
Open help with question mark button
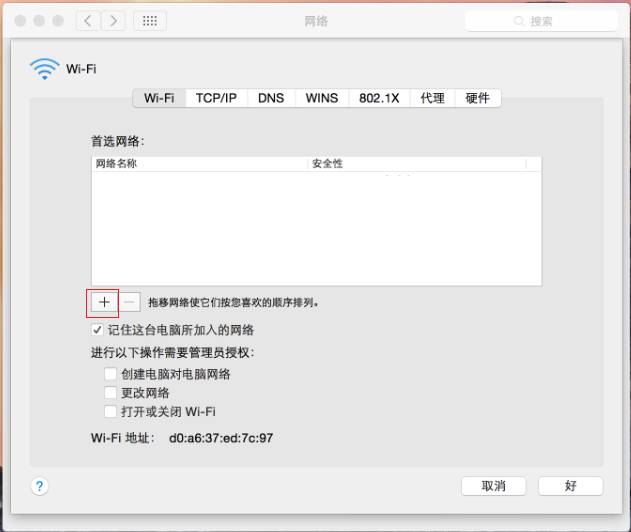pos(39,486)
